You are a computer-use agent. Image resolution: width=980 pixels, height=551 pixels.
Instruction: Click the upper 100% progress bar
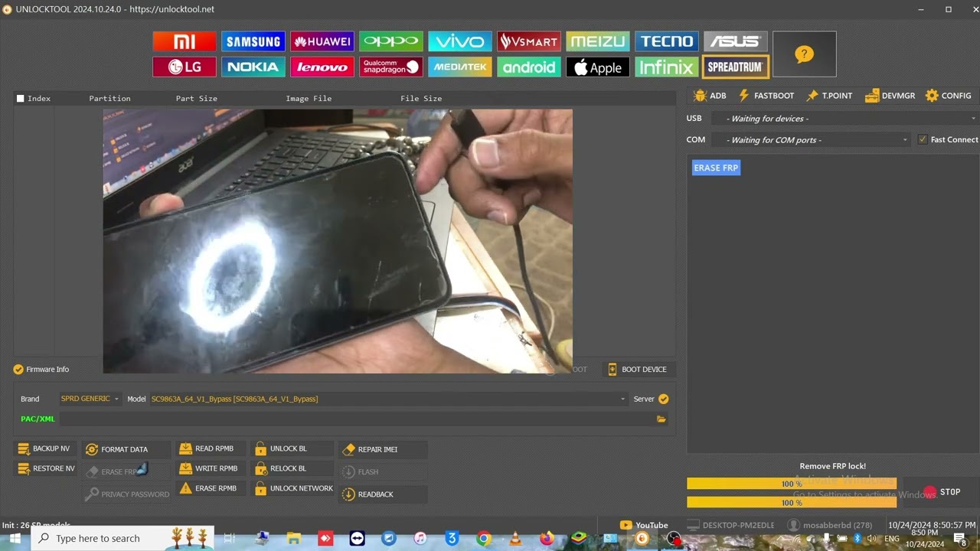(792, 484)
